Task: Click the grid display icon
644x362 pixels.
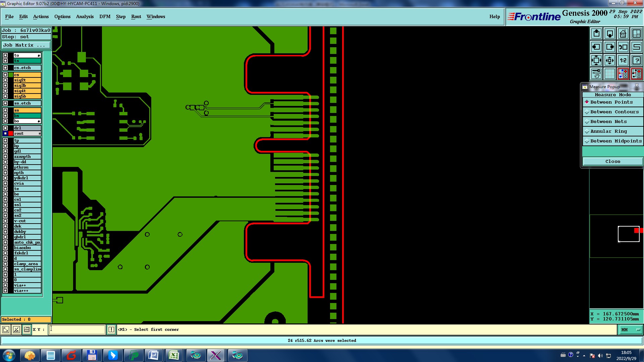Action: click(x=609, y=74)
